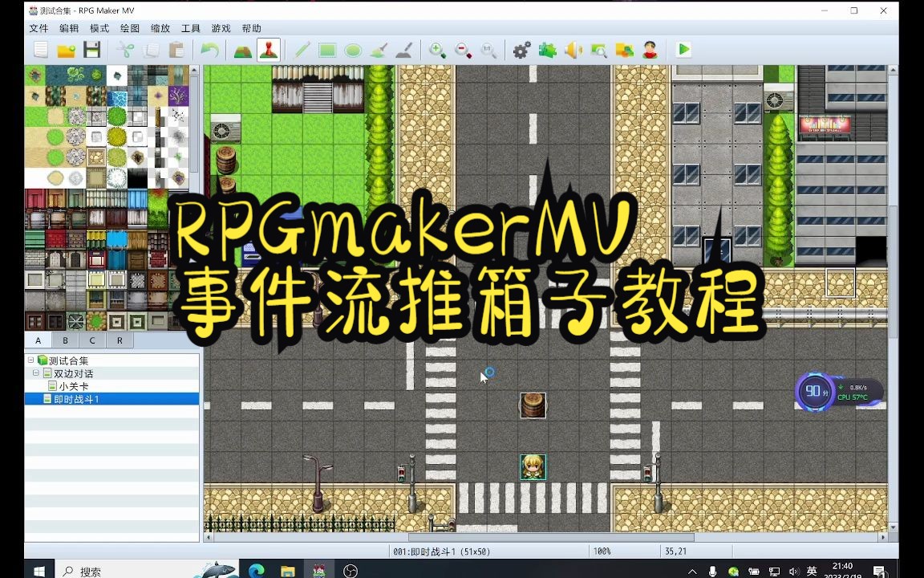924x578 pixels.
Task: Select the Flood Fill tool
Action: coord(379,50)
